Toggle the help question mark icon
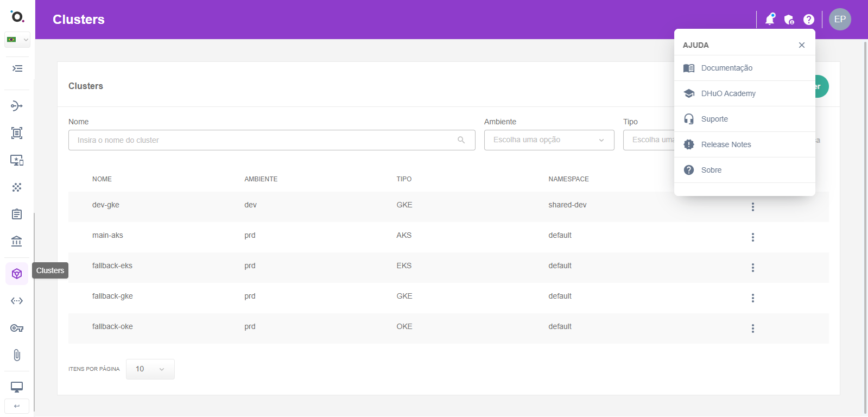868x417 pixels. [x=809, y=20]
